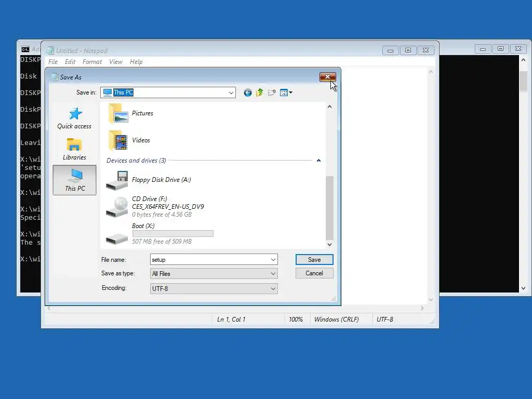Go back using the blue arrow icon
This screenshot has height=399, width=532.
248,92
